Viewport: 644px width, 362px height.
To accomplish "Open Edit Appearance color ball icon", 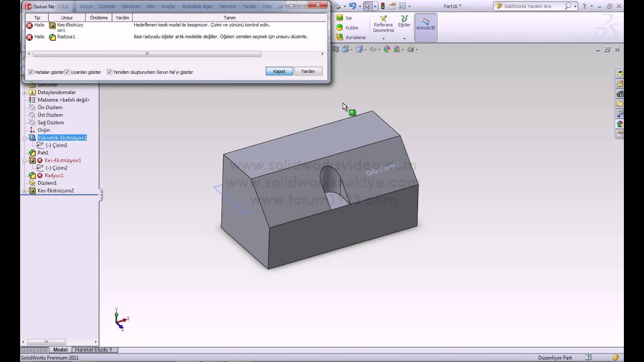I will coord(387,49).
